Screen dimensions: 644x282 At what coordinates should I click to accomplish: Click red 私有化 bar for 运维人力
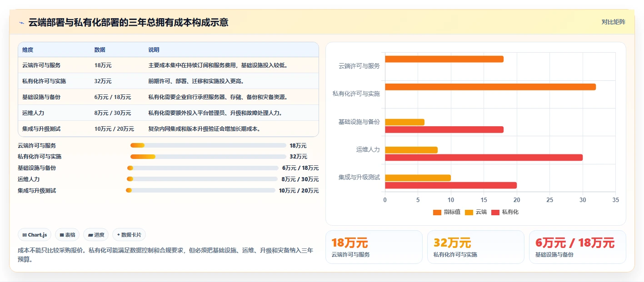click(x=484, y=158)
